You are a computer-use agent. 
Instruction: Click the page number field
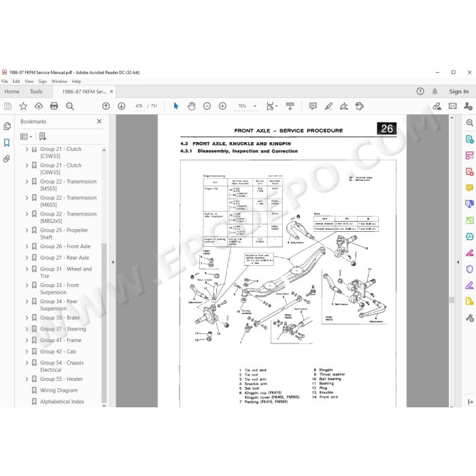click(139, 106)
